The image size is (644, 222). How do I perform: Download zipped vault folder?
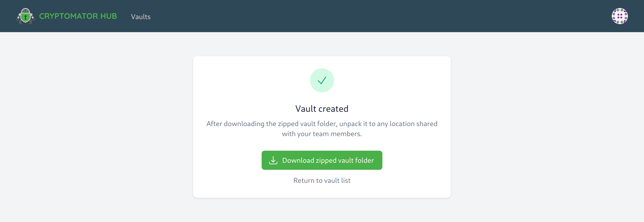click(x=322, y=160)
